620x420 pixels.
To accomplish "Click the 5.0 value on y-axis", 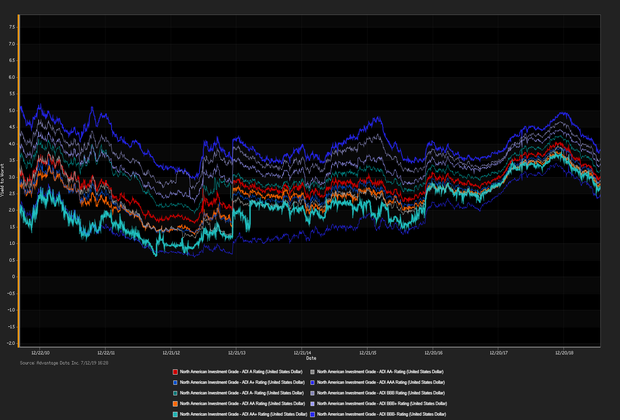I will (x=11, y=110).
